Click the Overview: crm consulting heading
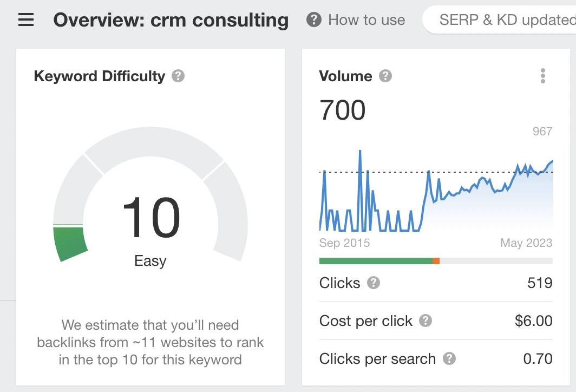Image resolution: width=576 pixels, height=392 pixels. [171, 20]
